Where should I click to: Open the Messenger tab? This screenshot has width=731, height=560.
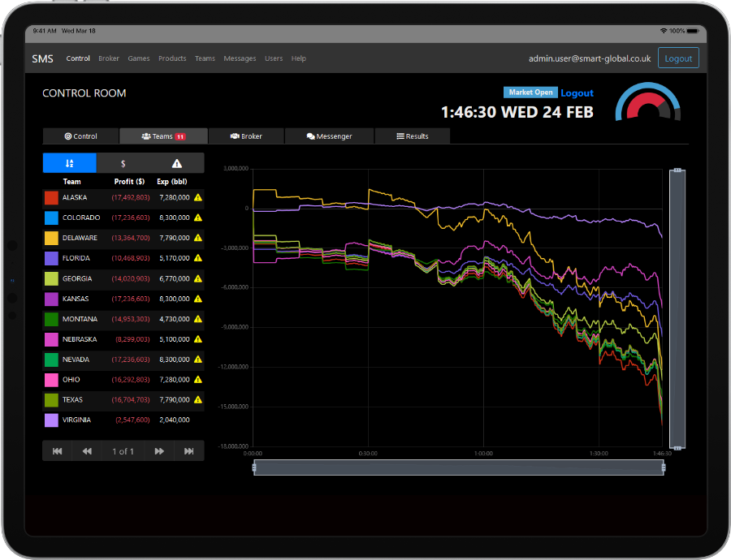pos(330,136)
